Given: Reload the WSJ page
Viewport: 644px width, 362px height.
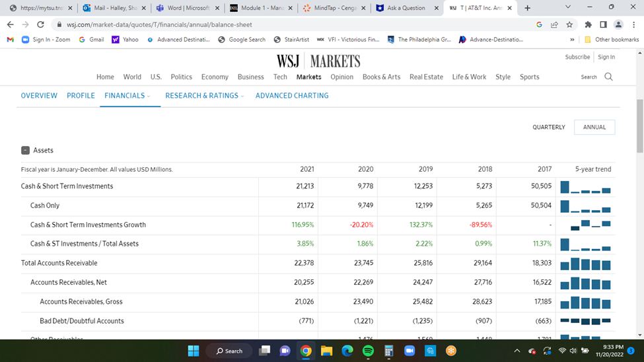Looking at the screenshot, I should (40, 24).
